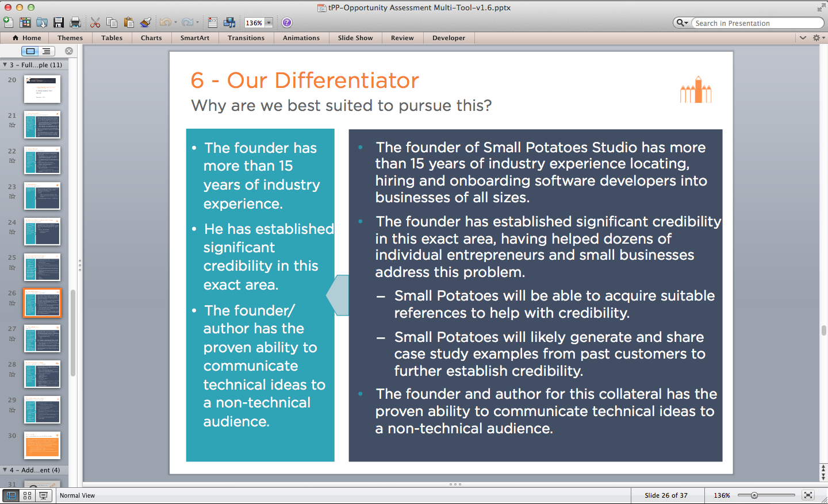Select the orange logo on slide
Screen dimensions: 828x504
[x=696, y=90]
